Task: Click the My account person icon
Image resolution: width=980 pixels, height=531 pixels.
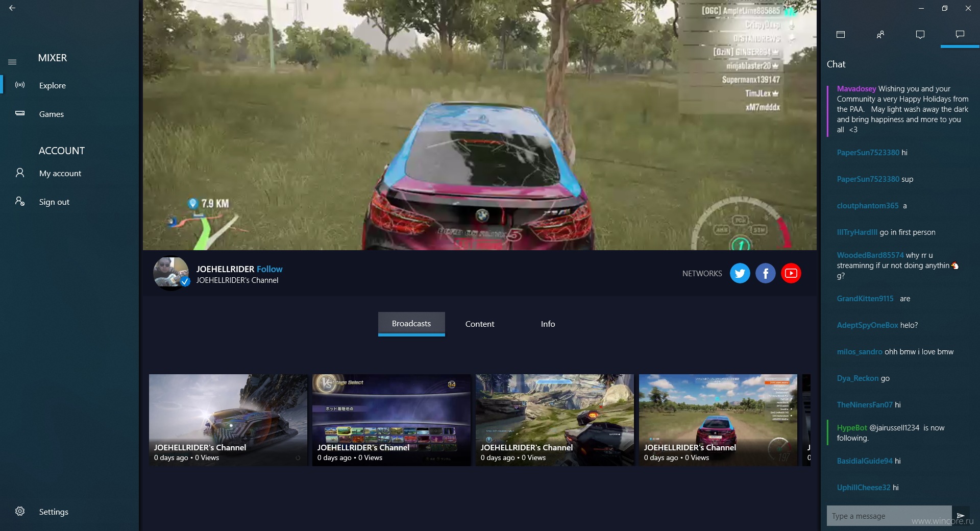Action: click(20, 173)
